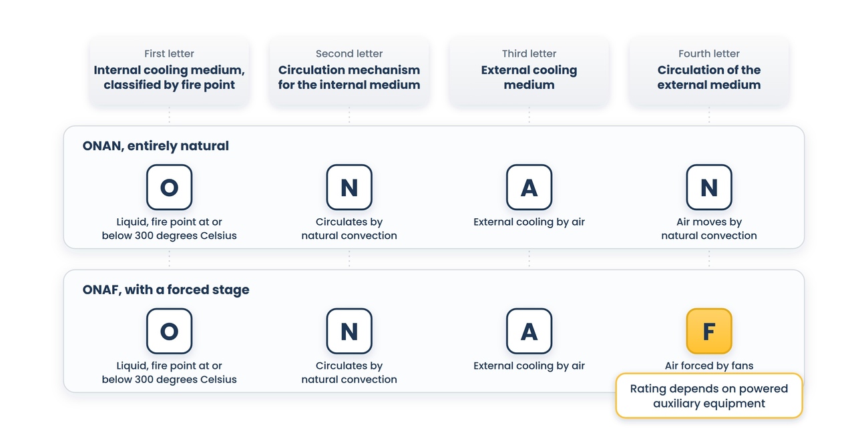Select the highlighted yellow F tile
This screenshot has height=439, width=868.
point(709,331)
